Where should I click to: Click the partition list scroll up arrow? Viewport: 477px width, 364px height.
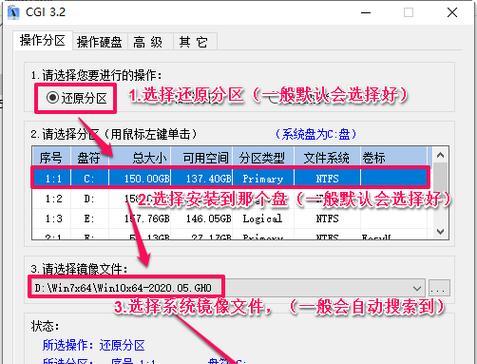pyautogui.click(x=440, y=155)
